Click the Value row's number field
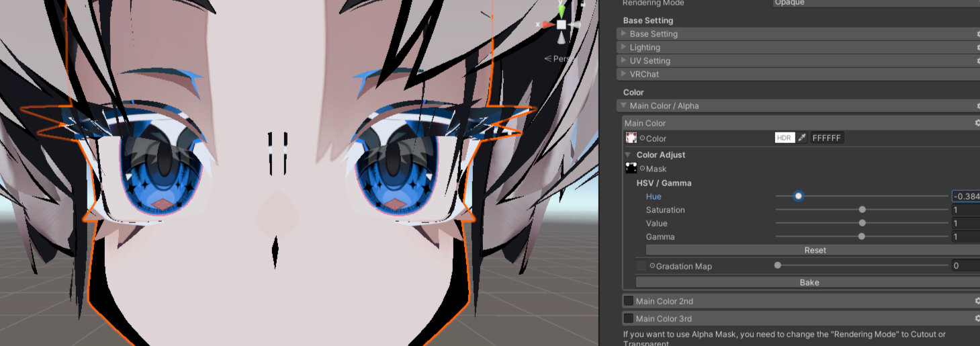Screen dimensions: 980x346 click(x=966, y=223)
